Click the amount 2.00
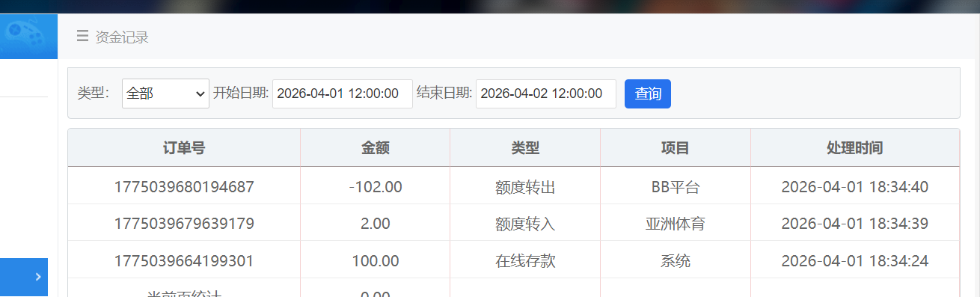 pyautogui.click(x=376, y=224)
